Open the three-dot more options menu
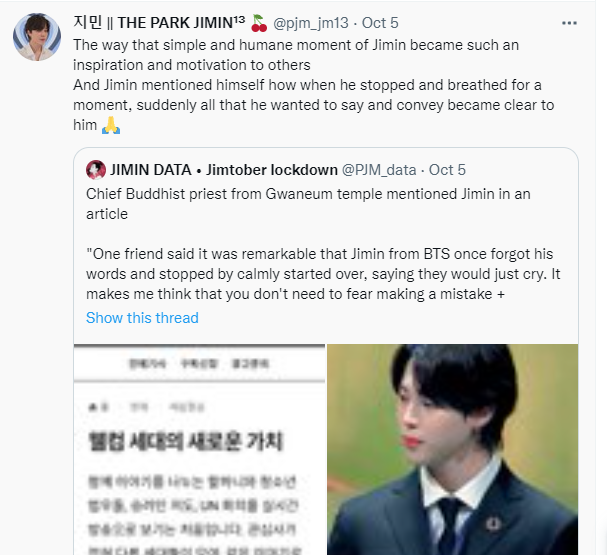The image size is (607, 555). pyautogui.click(x=569, y=23)
